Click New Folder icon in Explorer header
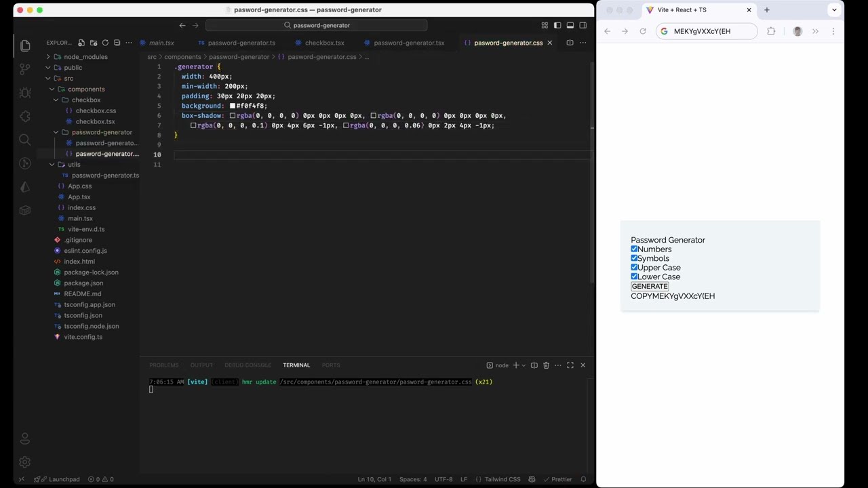The width and height of the screenshot is (868, 488). (x=94, y=43)
